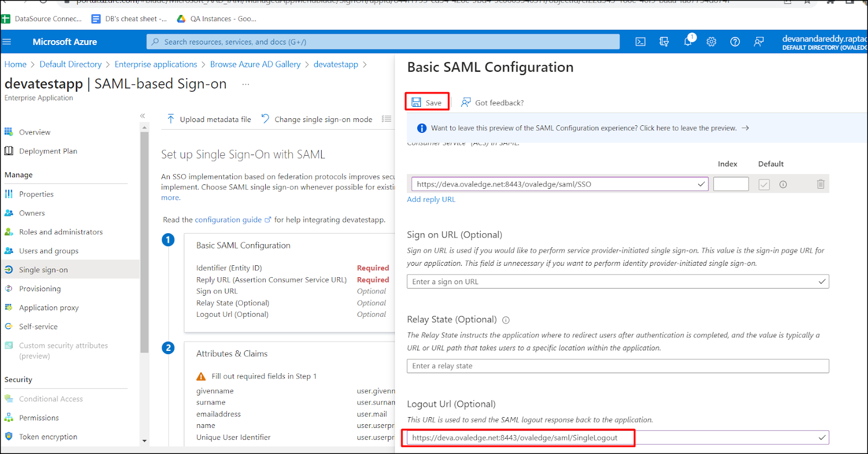
Task: Click the Overview grid icon
Action: (x=9, y=132)
